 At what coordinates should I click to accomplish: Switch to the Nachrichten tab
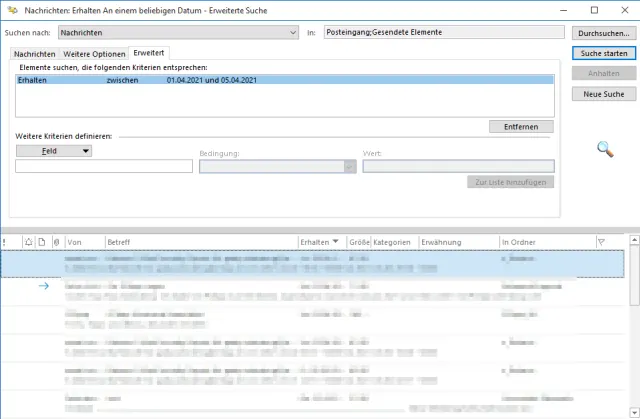34,52
